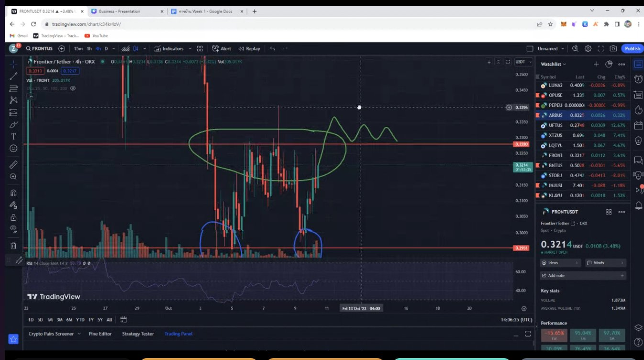The height and width of the screenshot is (360, 644).
Task: Select UFTUS row in watchlist
Action: point(582,125)
